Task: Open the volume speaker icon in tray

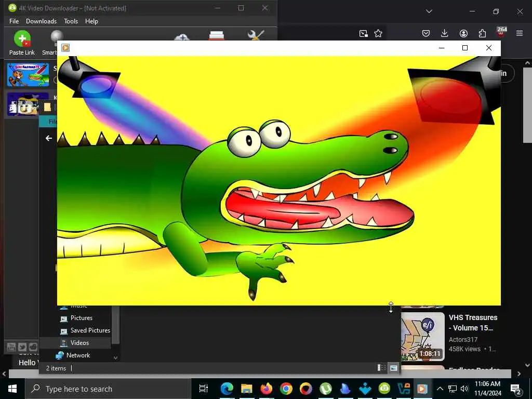Action: coord(464,389)
